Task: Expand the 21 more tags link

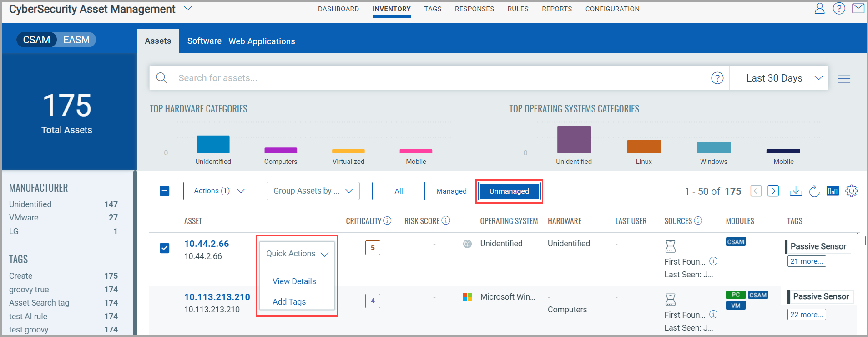Action: [807, 261]
